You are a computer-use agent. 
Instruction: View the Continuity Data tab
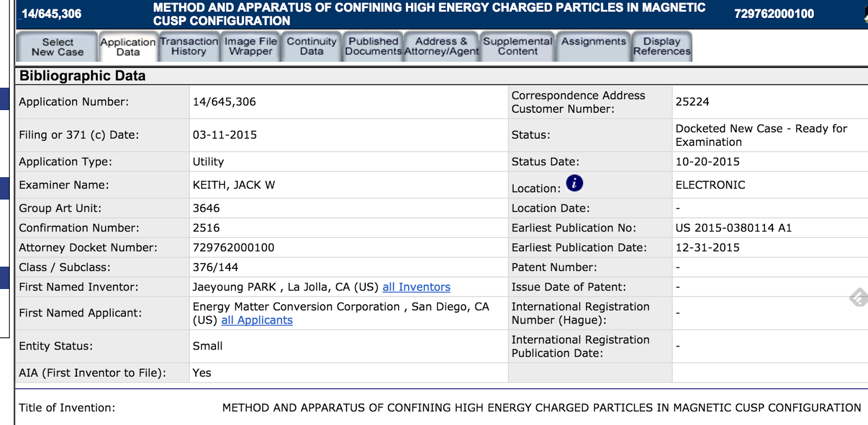tap(311, 47)
